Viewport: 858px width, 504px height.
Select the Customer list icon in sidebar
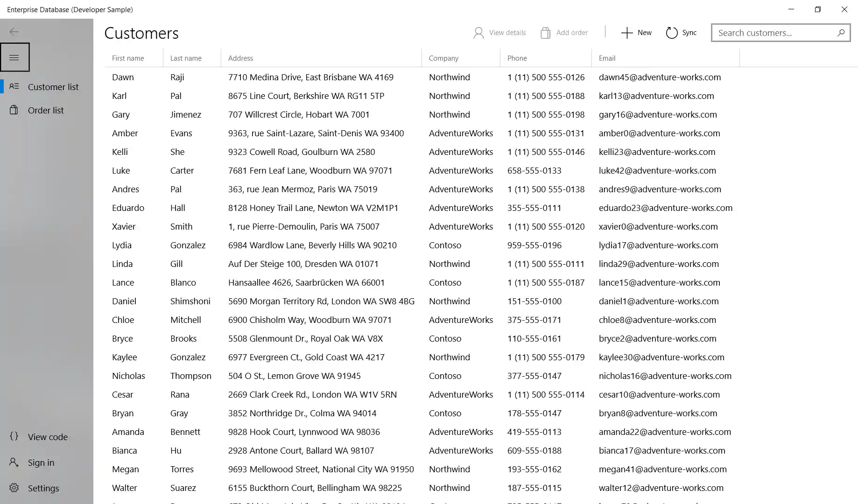[x=14, y=86]
